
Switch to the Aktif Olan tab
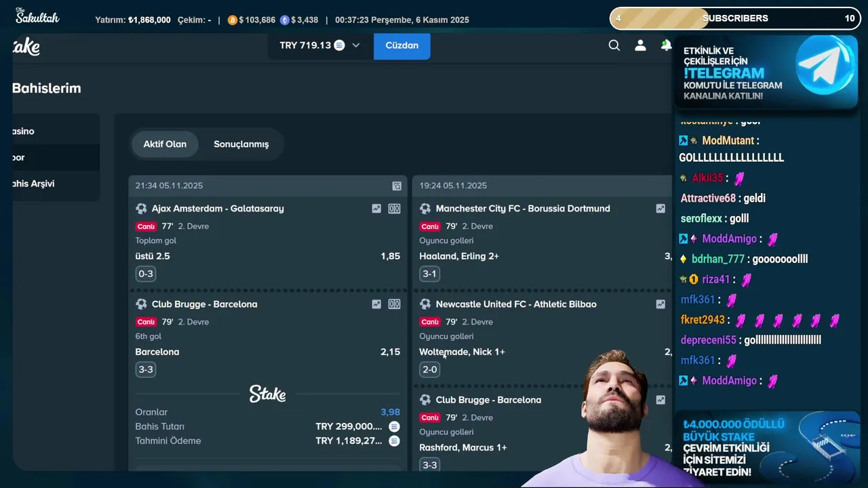[x=165, y=144]
